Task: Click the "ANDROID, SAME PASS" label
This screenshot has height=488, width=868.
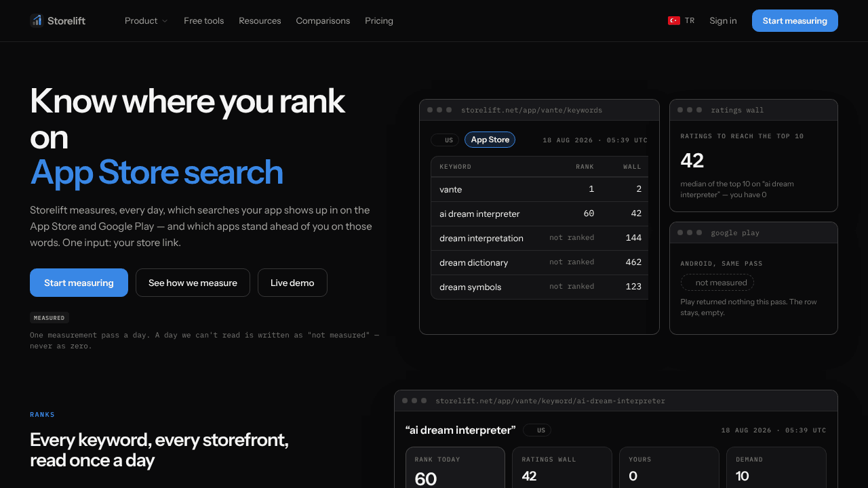Action: tap(722, 264)
